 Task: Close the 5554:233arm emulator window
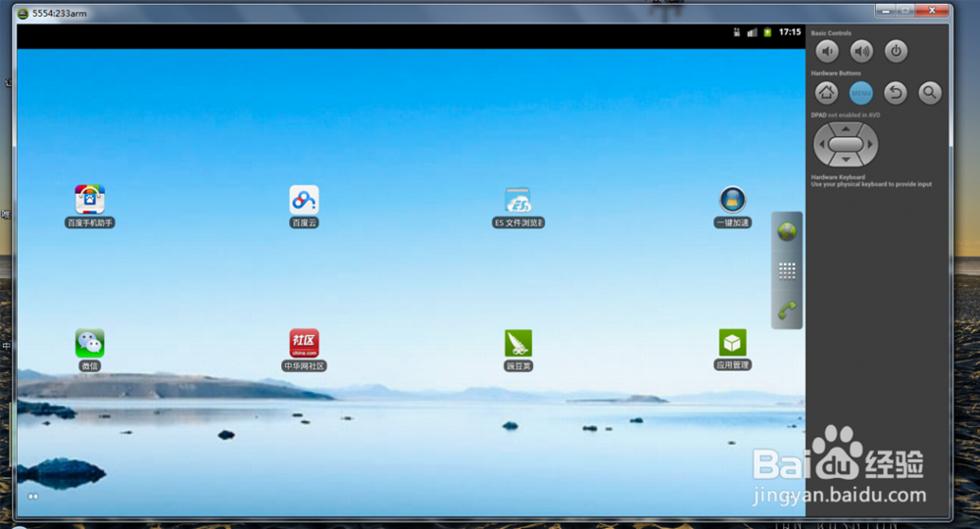point(932,11)
